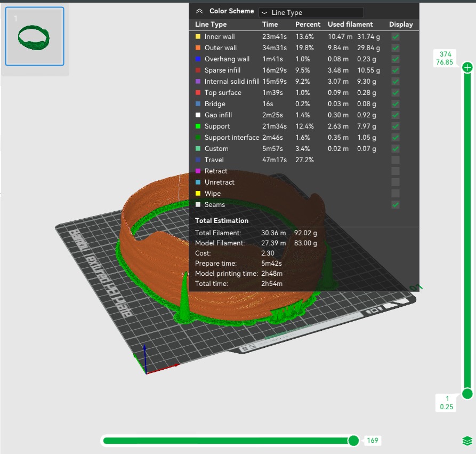The image size is (476, 454).
Task: Click the Seams white color swatch
Action: [198, 205]
